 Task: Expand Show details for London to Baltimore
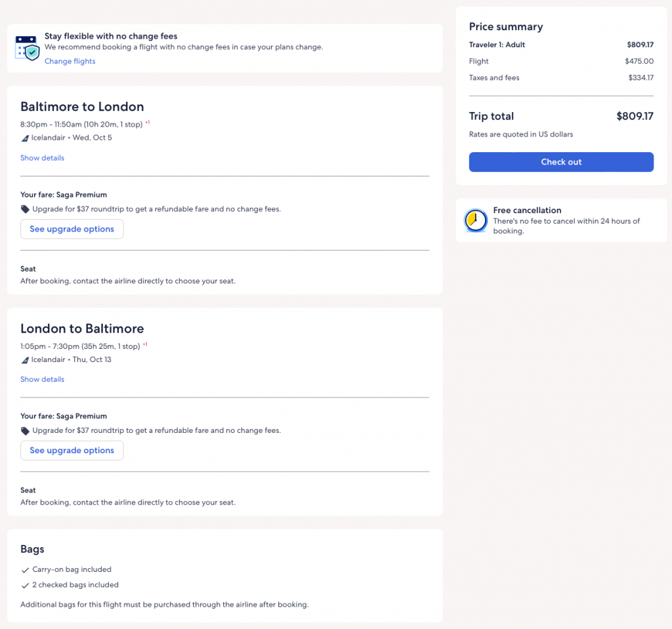tap(42, 379)
